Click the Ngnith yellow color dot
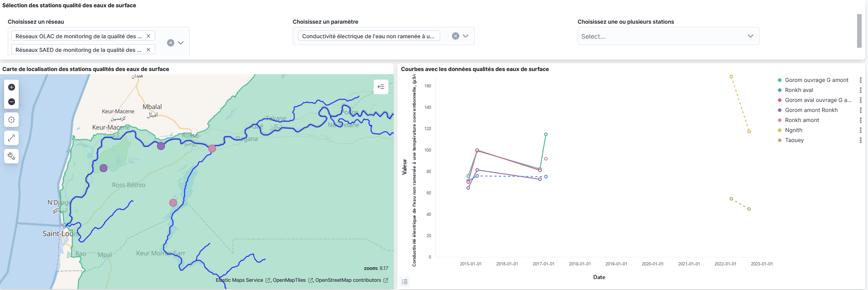The image size is (868, 290). 780,130
